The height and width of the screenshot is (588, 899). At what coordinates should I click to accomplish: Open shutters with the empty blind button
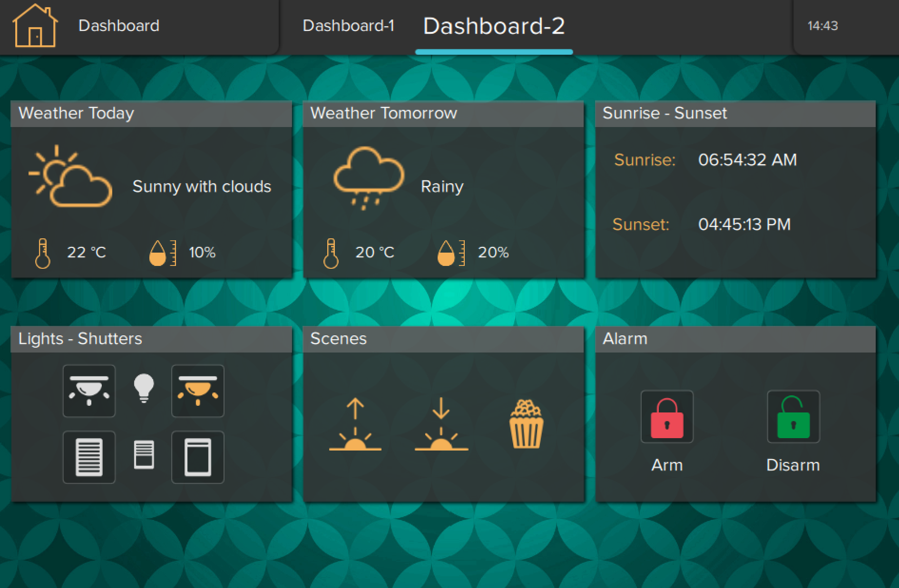[x=197, y=457]
